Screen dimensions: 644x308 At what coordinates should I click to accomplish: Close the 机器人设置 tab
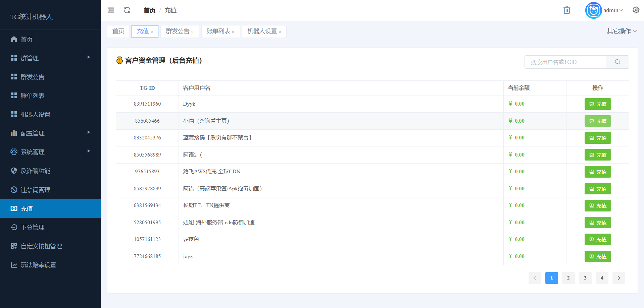[x=280, y=32]
